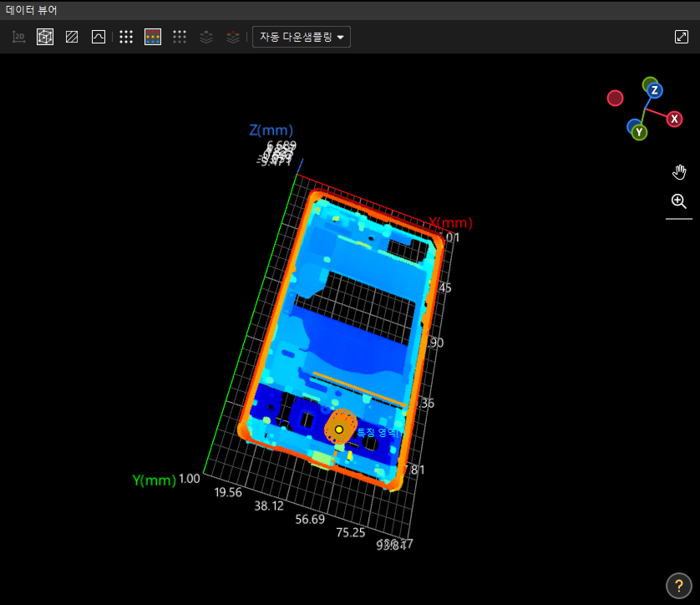Click the 데이터 뷰어 panel title

tap(31, 10)
